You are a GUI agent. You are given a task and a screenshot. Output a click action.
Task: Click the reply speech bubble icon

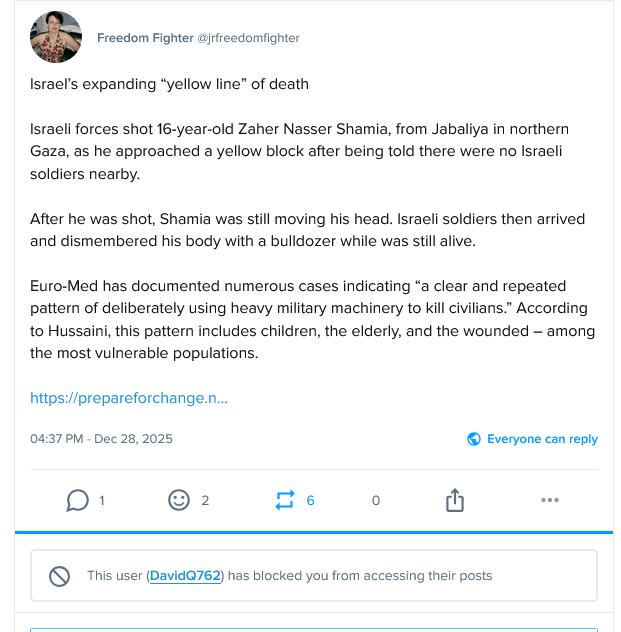coord(77,500)
